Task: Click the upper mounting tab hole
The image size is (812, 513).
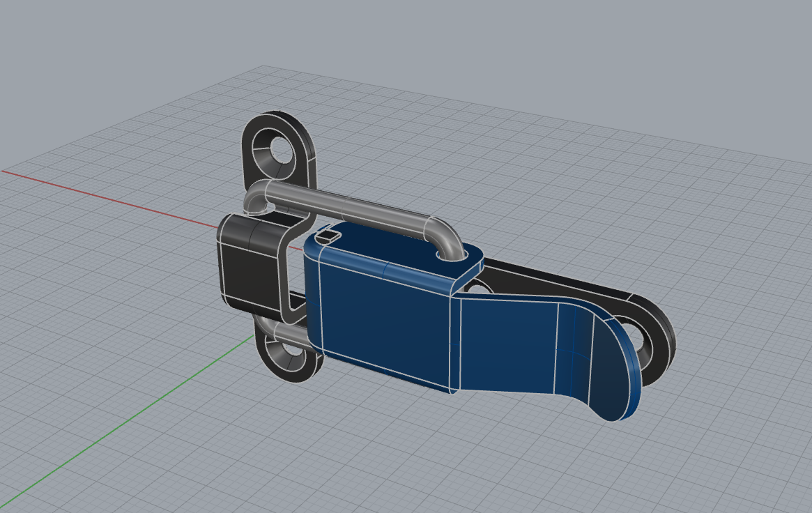Action: click(280, 150)
